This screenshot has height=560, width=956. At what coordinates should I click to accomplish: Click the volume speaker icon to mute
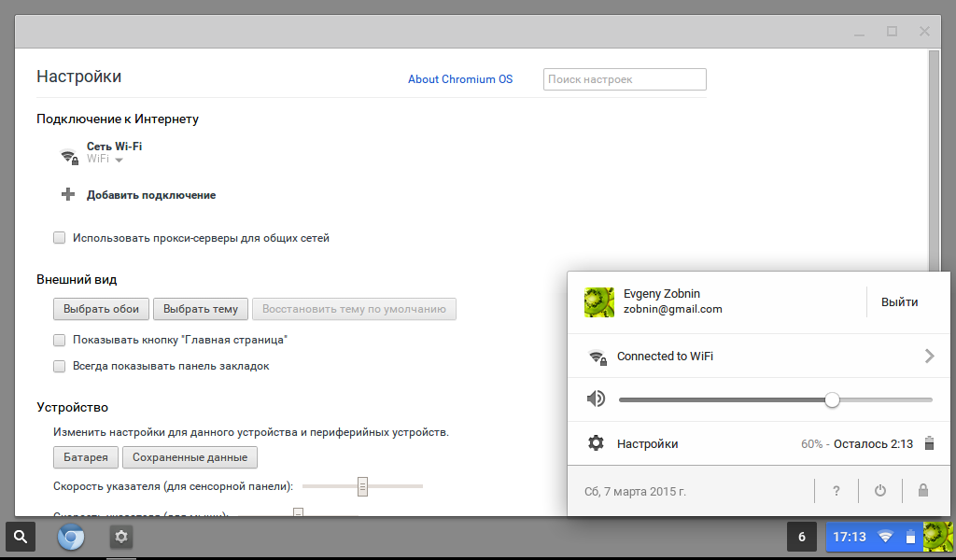596,399
